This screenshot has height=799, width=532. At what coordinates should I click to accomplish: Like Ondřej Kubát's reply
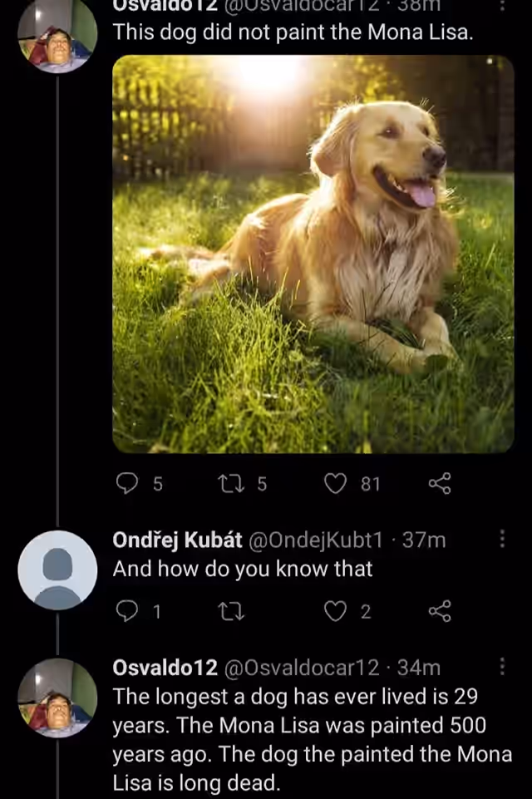pos(335,611)
